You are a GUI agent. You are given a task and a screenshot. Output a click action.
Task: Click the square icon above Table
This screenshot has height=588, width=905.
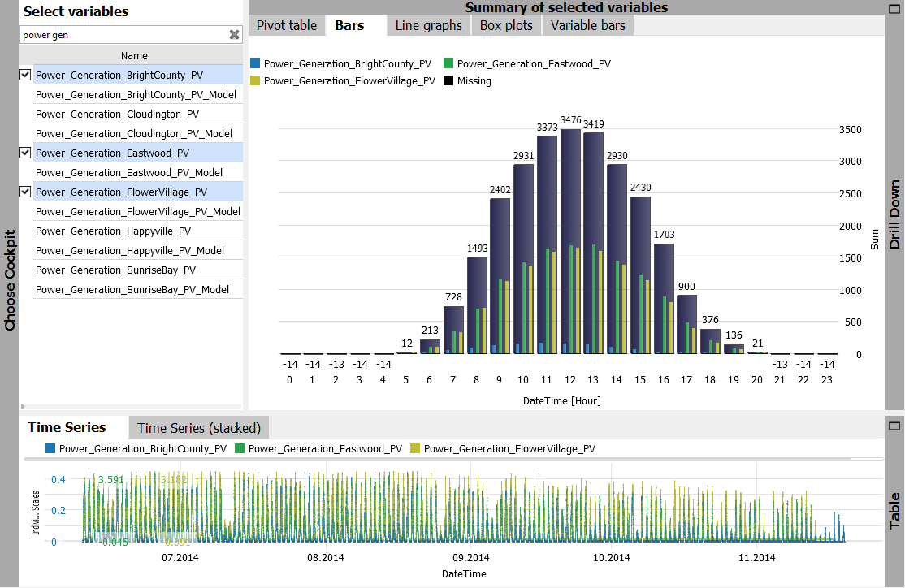(894, 425)
